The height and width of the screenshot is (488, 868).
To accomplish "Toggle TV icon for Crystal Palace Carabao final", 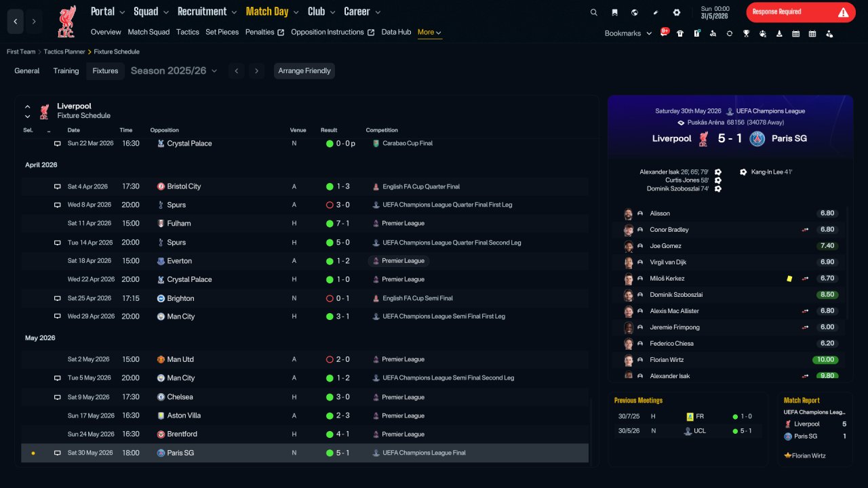I will click(x=58, y=144).
